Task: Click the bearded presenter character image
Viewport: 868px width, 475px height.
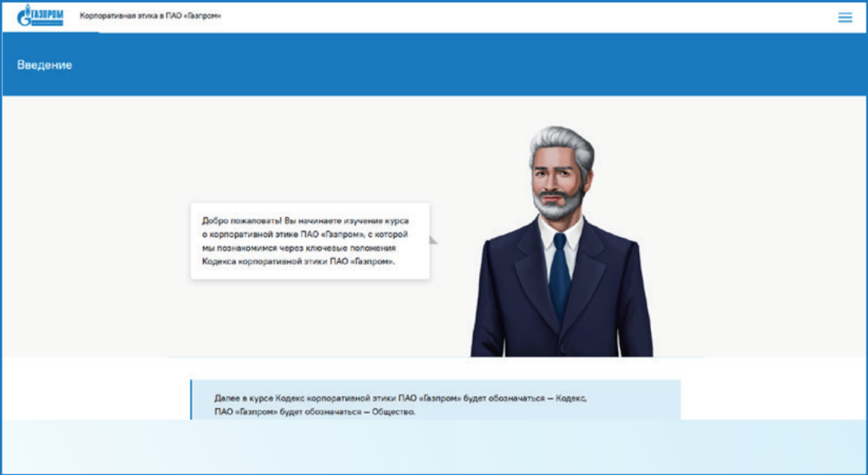Action: 561,242
